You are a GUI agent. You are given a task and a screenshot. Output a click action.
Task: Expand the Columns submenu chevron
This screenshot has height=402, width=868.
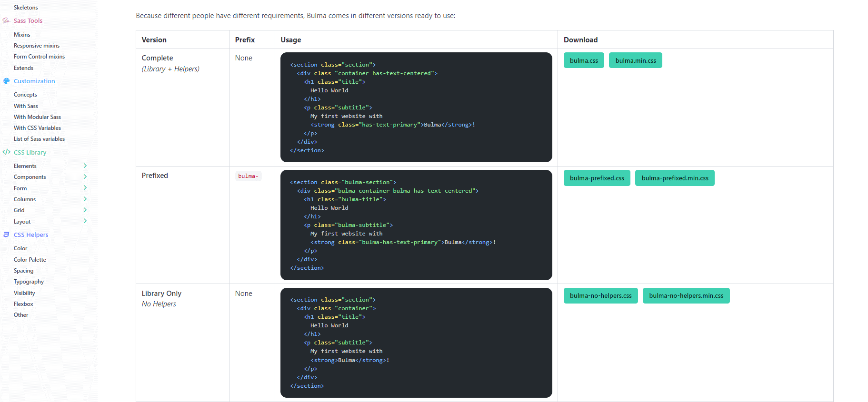[x=85, y=199]
